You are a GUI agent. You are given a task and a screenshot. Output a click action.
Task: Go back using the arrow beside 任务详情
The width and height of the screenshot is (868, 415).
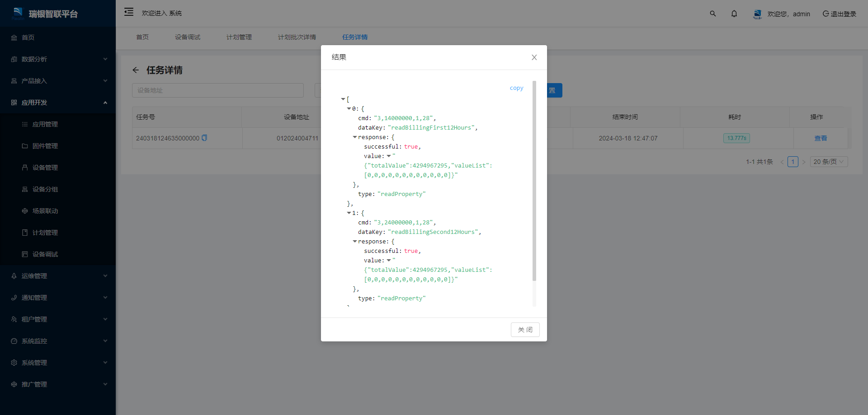(136, 70)
